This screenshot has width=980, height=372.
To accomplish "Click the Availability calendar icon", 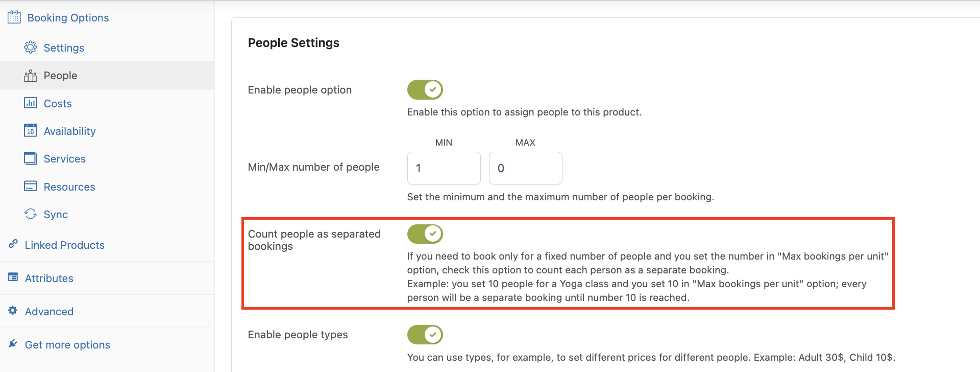I will 31,130.
